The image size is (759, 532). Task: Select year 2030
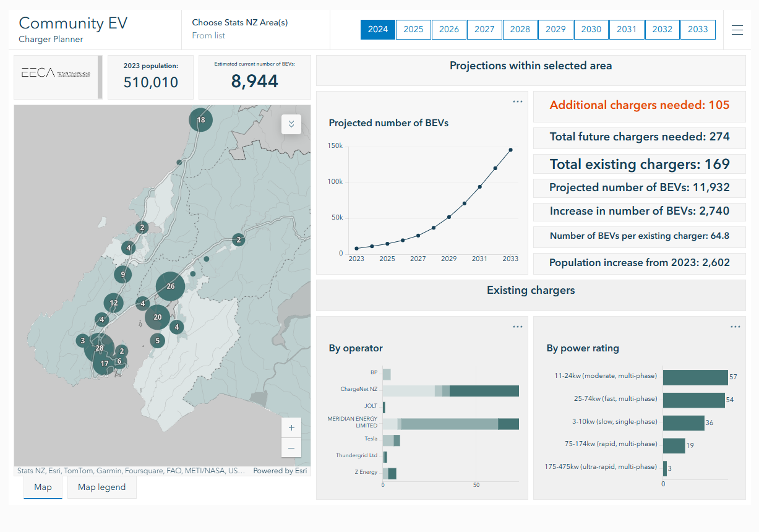[x=591, y=30]
